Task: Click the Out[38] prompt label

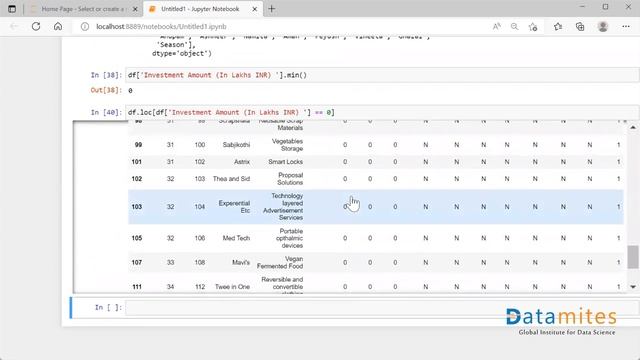Action: point(106,90)
